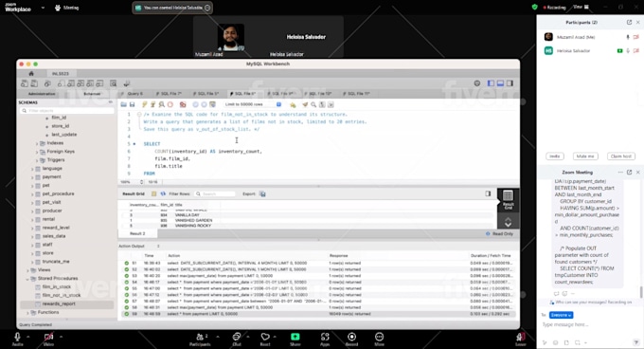Click search table data toolbar icon

[113, 83]
